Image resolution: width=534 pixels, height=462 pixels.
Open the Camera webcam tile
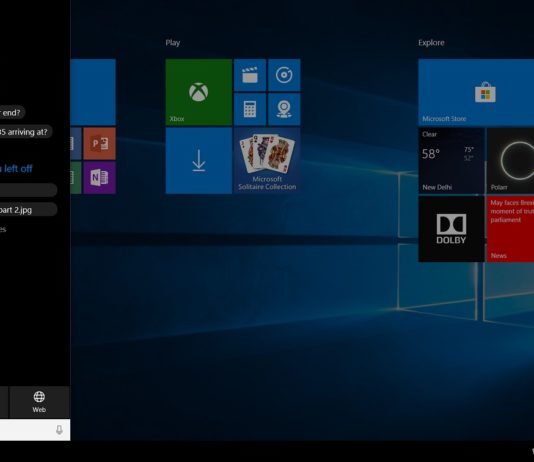pyautogui.click(x=284, y=109)
